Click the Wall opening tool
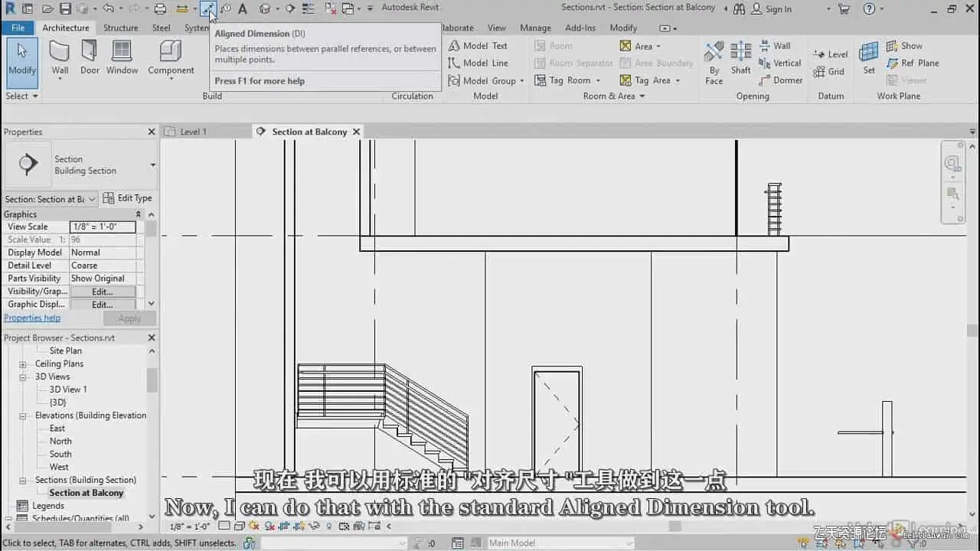980x551 pixels. (x=775, y=46)
